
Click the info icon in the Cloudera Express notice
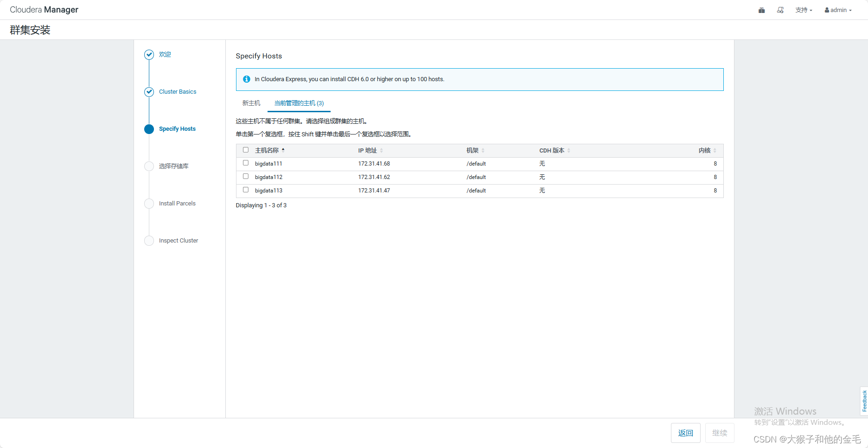coord(247,79)
